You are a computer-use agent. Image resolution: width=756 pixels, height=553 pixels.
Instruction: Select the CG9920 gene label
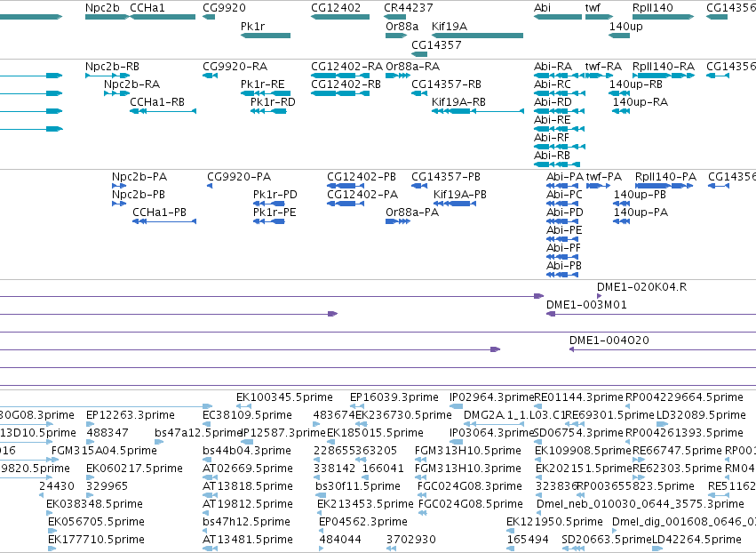coord(224,8)
